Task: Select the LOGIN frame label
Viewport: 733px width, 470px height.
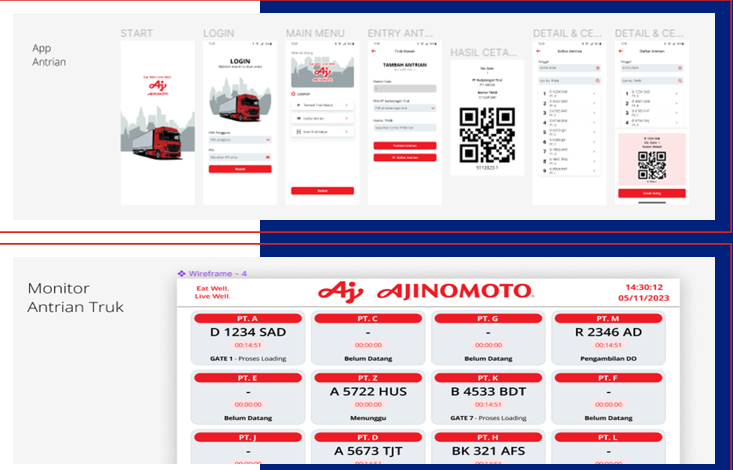Action: coord(219,33)
